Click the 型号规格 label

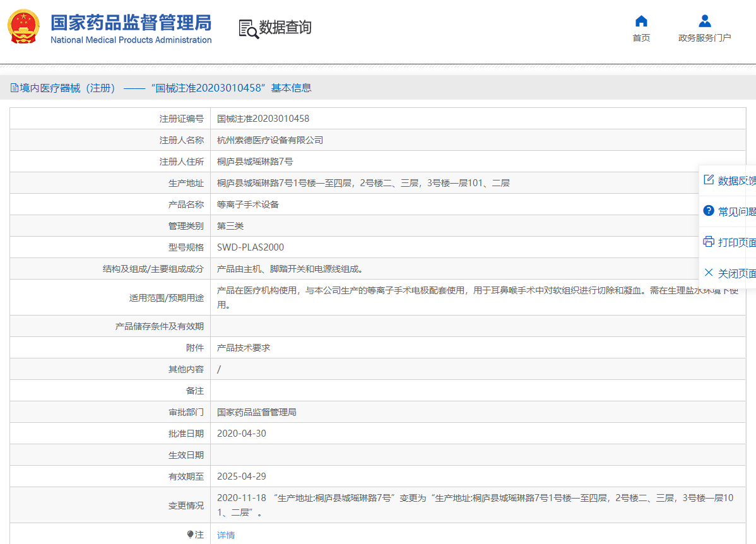click(x=186, y=247)
